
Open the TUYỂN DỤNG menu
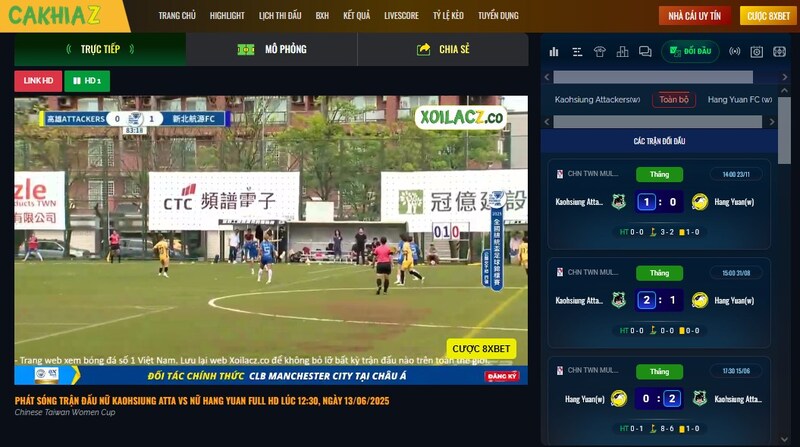coord(498,16)
